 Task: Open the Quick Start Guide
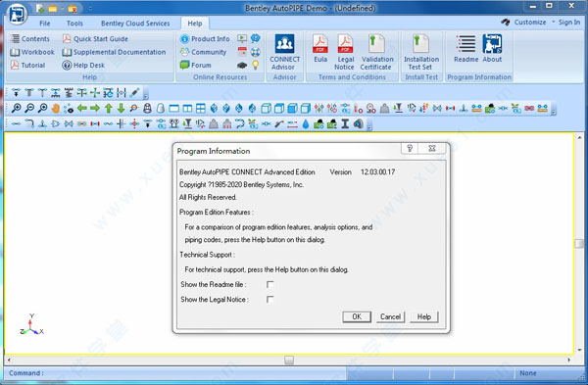[96, 38]
